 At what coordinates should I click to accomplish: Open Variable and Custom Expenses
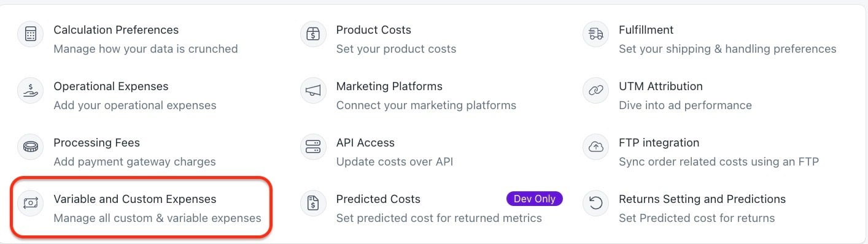[x=135, y=199]
